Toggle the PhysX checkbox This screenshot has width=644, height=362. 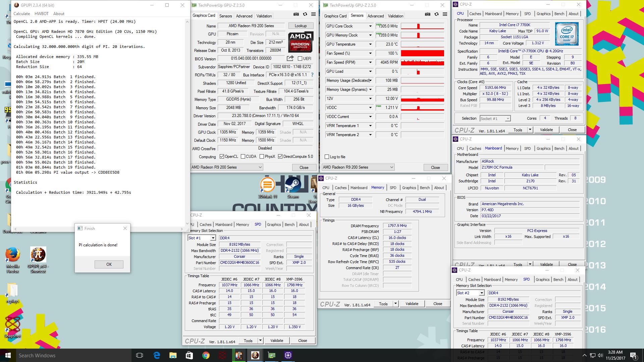click(261, 157)
